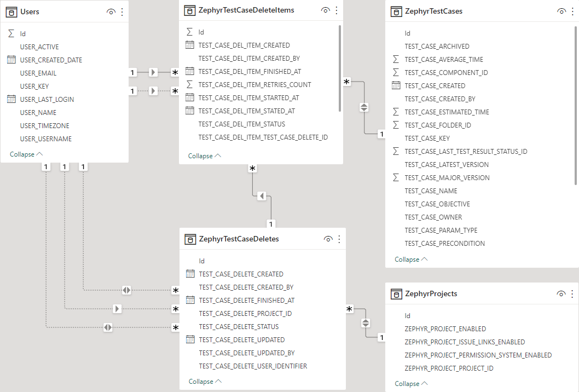Collapse the ZephyrTestCaseDeletes table
The image size is (579, 392).
point(205,381)
